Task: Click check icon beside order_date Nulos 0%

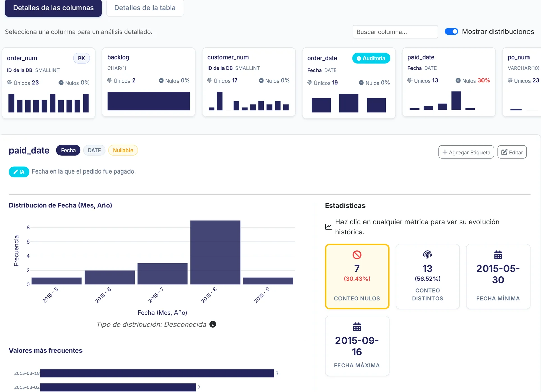Action: point(361,83)
